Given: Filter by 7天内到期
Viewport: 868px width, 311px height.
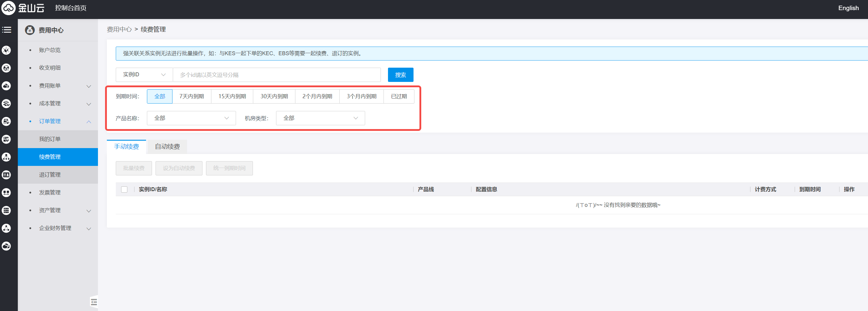Looking at the screenshot, I should click(192, 96).
